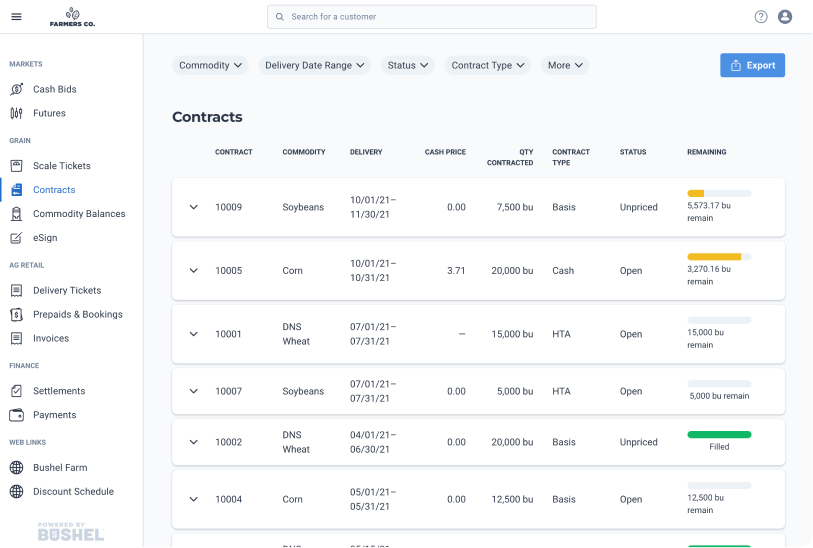
Task: Open Settlements link
Action: pyautogui.click(x=59, y=391)
